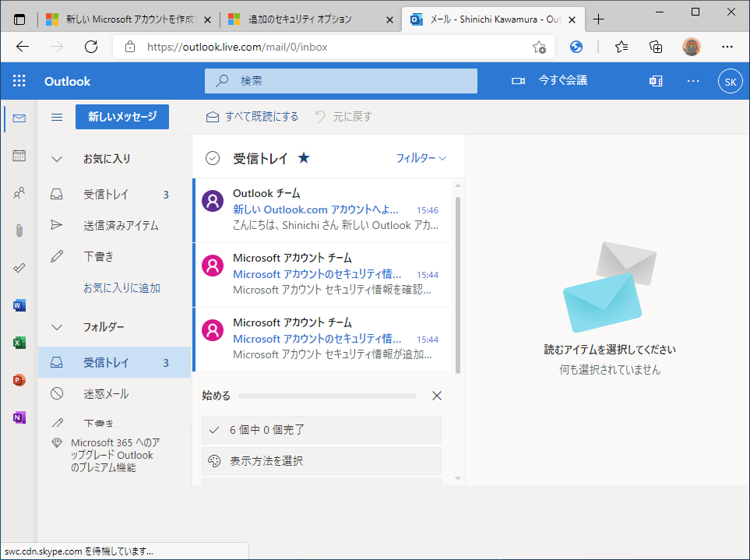This screenshot has width=750, height=560.
Task: Select all messages circle checkbox
Action: point(213,158)
